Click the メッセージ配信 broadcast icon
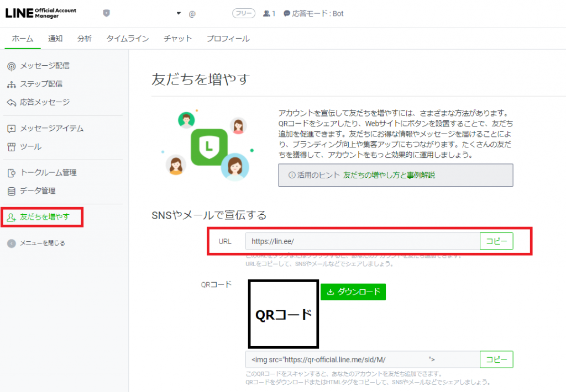 [x=11, y=66]
